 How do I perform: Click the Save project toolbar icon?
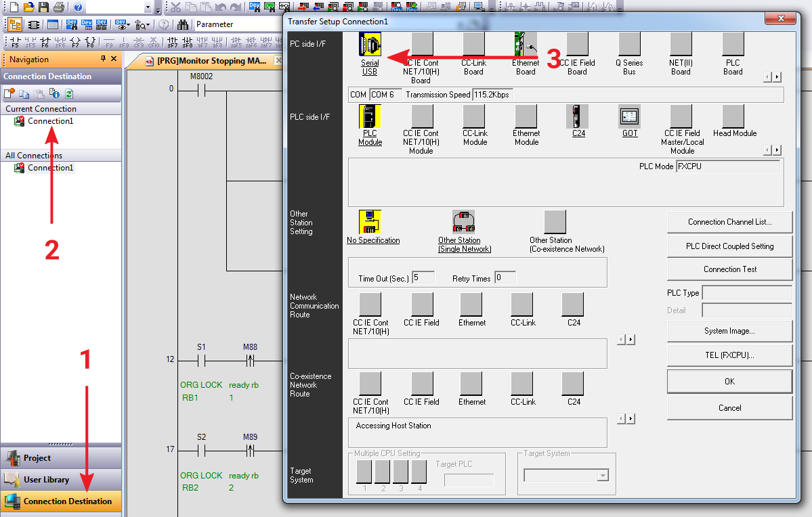point(43,7)
